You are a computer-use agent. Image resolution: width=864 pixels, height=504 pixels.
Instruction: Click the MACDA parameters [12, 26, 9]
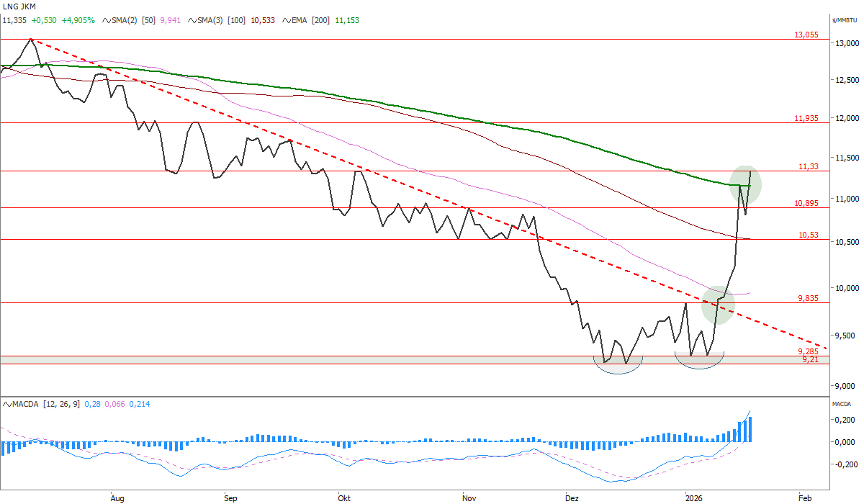coord(62,405)
